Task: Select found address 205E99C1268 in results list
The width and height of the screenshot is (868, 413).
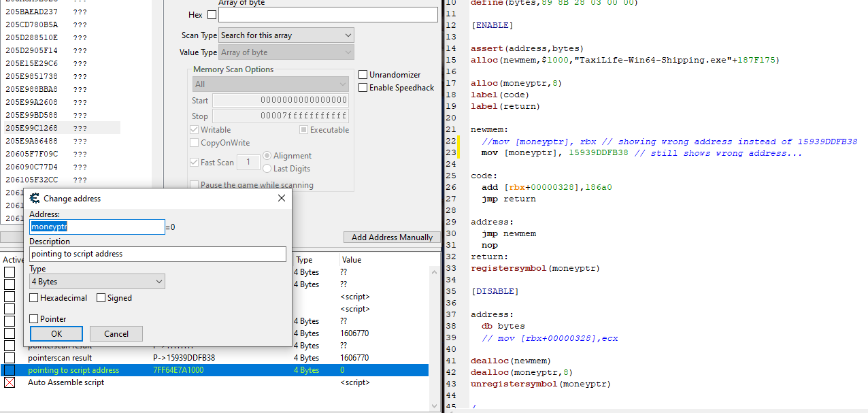Action: 32,128
